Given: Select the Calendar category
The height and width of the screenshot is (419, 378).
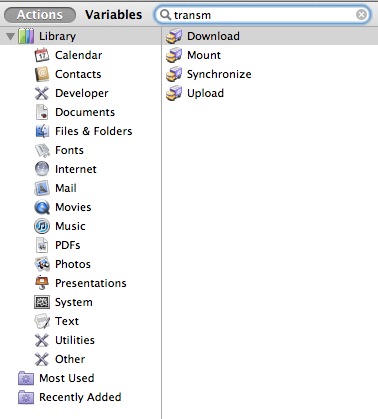Looking at the screenshot, I should [x=78, y=55].
